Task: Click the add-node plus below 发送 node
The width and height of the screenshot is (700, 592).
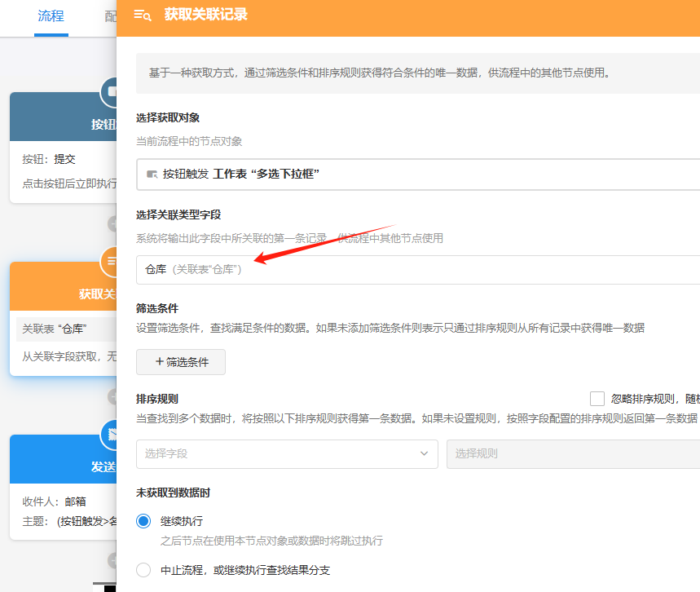Action: coord(112,560)
